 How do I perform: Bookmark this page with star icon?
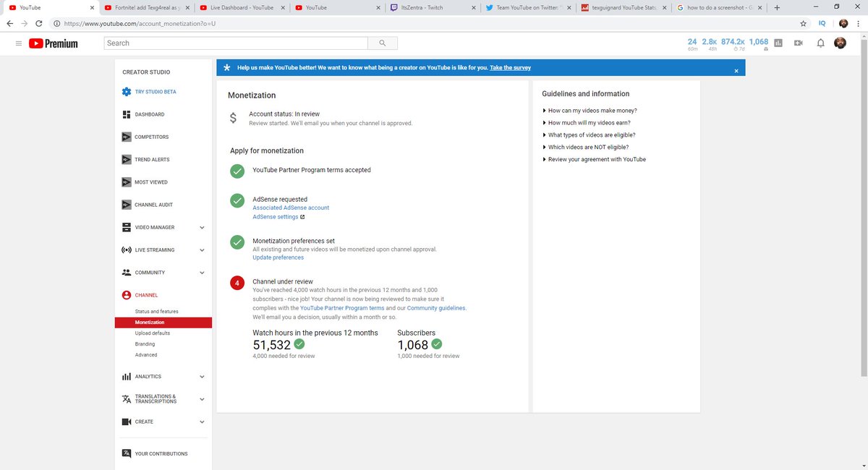click(x=803, y=23)
